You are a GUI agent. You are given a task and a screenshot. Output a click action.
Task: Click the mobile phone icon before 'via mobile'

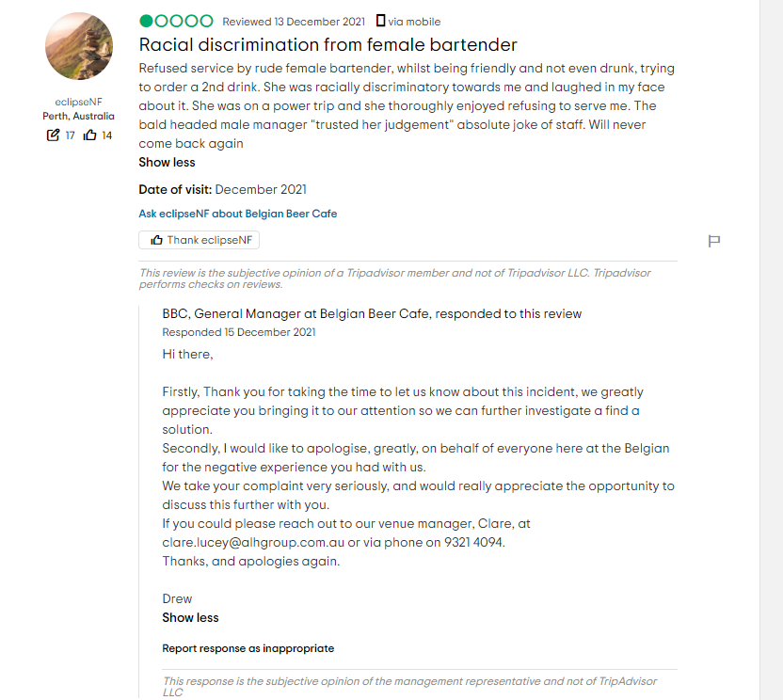tap(380, 21)
